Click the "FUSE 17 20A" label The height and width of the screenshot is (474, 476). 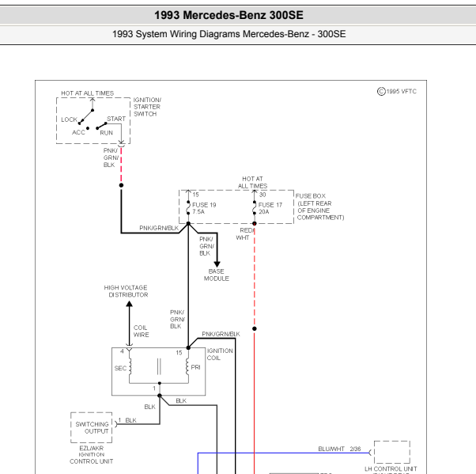tap(270, 208)
